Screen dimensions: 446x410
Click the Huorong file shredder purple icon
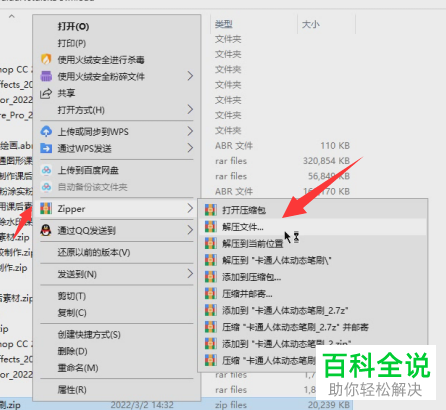tap(46, 76)
